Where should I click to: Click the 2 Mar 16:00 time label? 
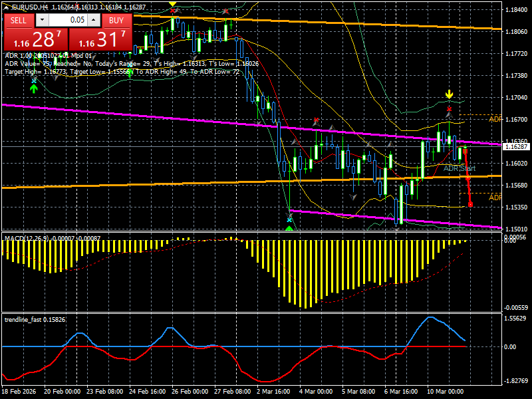273,391
